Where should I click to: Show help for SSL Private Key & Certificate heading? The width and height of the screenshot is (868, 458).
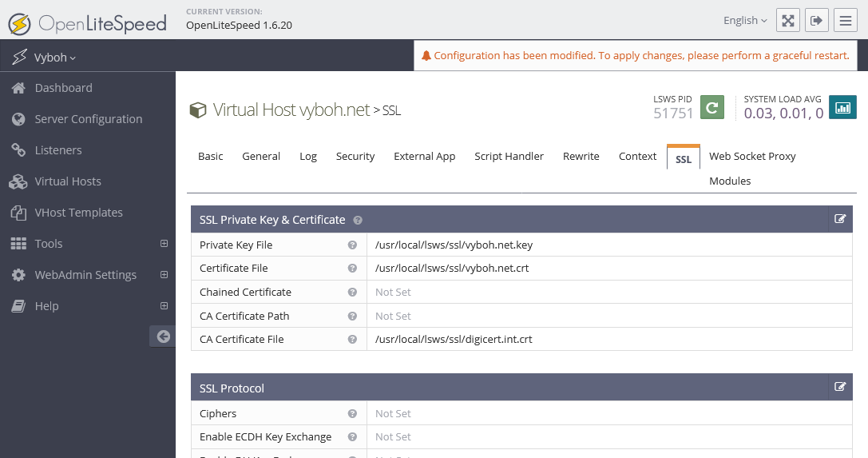(358, 221)
